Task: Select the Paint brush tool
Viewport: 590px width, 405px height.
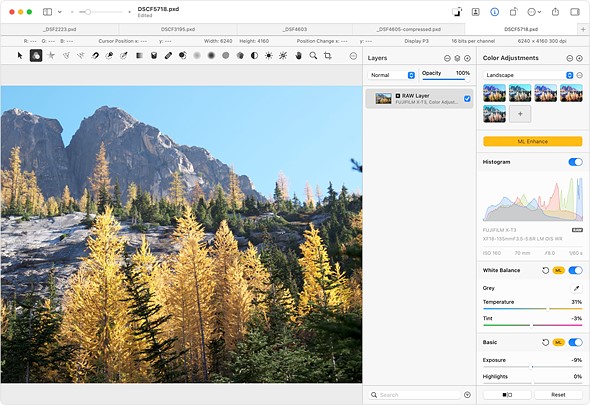Action: click(168, 56)
